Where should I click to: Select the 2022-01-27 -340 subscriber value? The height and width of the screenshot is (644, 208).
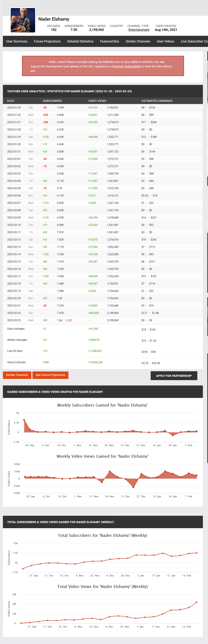[x=45, y=122]
